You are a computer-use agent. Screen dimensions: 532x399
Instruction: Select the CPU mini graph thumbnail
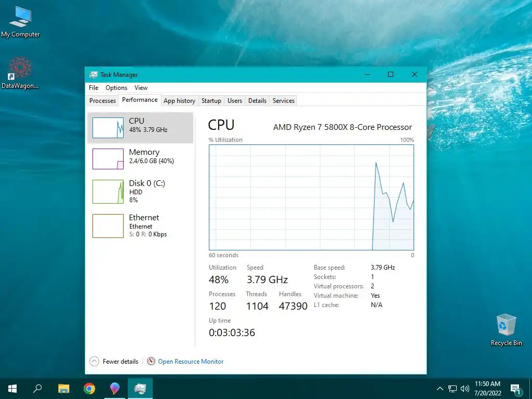pyautogui.click(x=108, y=128)
